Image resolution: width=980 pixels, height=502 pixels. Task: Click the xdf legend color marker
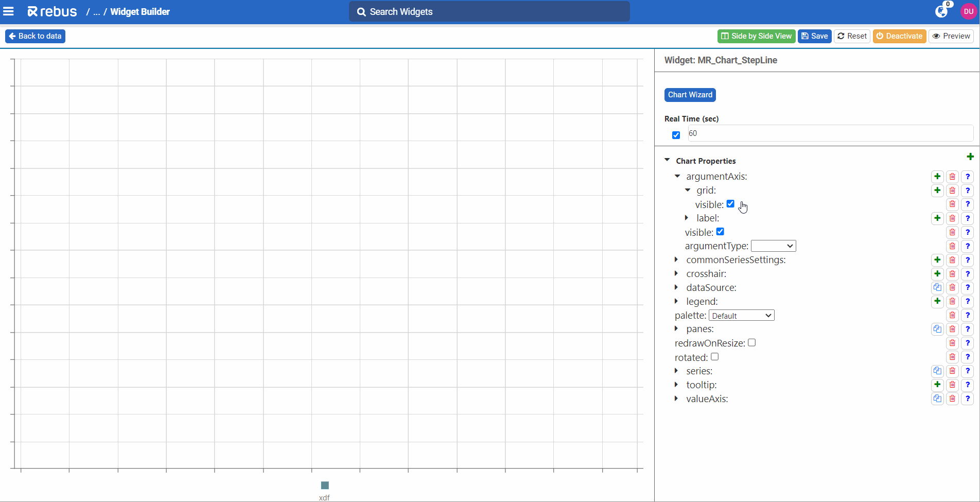[x=325, y=486]
